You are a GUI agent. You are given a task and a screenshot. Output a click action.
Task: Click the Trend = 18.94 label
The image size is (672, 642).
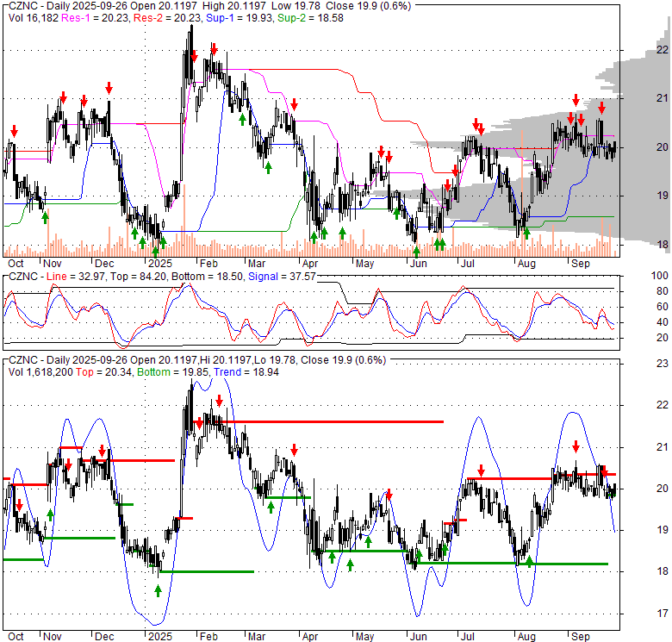click(x=246, y=372)
